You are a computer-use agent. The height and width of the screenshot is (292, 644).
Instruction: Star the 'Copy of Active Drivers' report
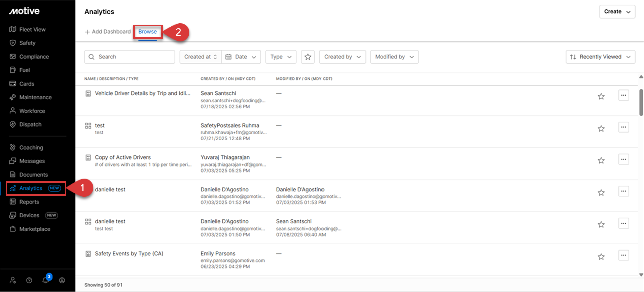tap(601, 160)
